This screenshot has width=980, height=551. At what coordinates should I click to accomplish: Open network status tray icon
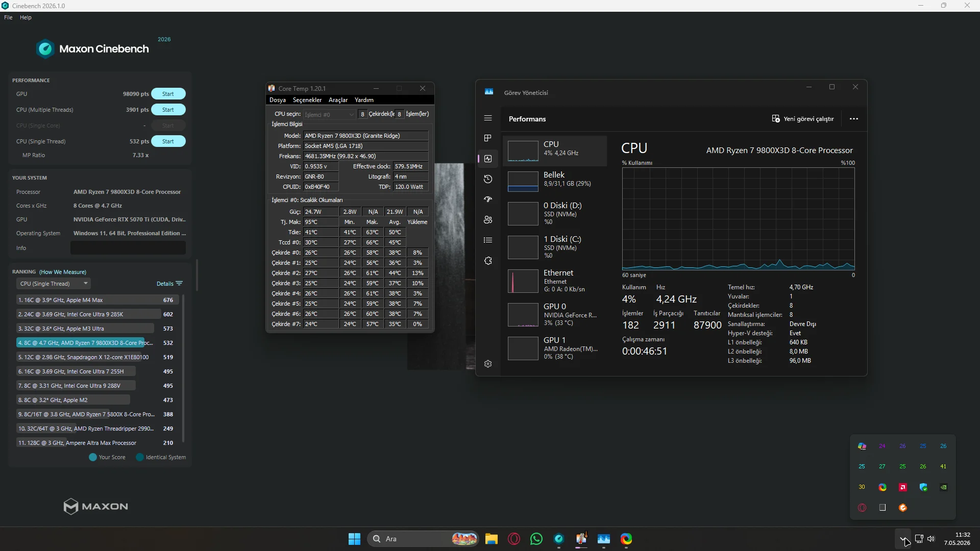pos(919,539)
